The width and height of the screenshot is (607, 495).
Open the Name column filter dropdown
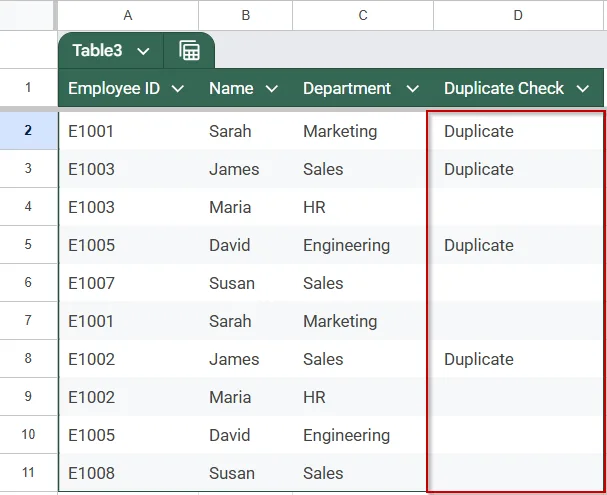coord(272,89)
